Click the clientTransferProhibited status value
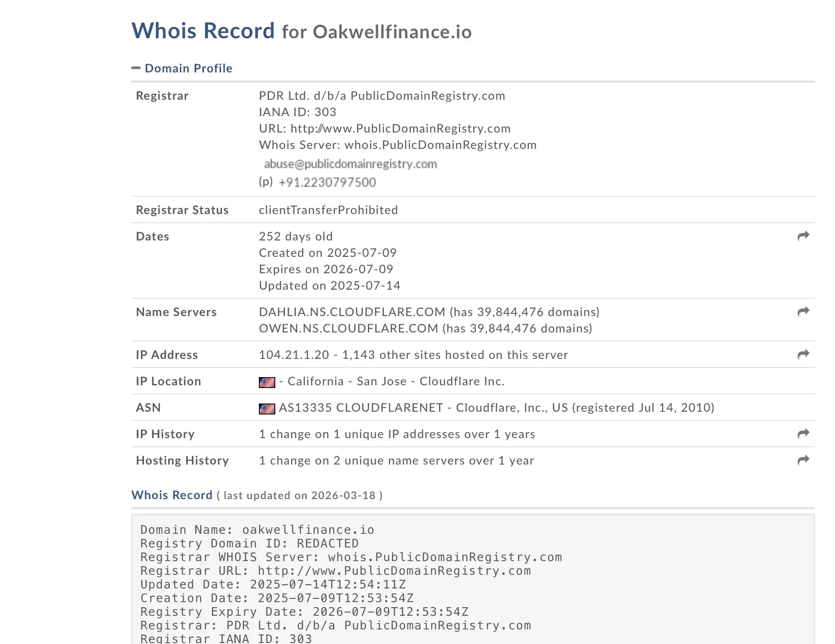Screen dimensions: 835x644 [328, 210]
